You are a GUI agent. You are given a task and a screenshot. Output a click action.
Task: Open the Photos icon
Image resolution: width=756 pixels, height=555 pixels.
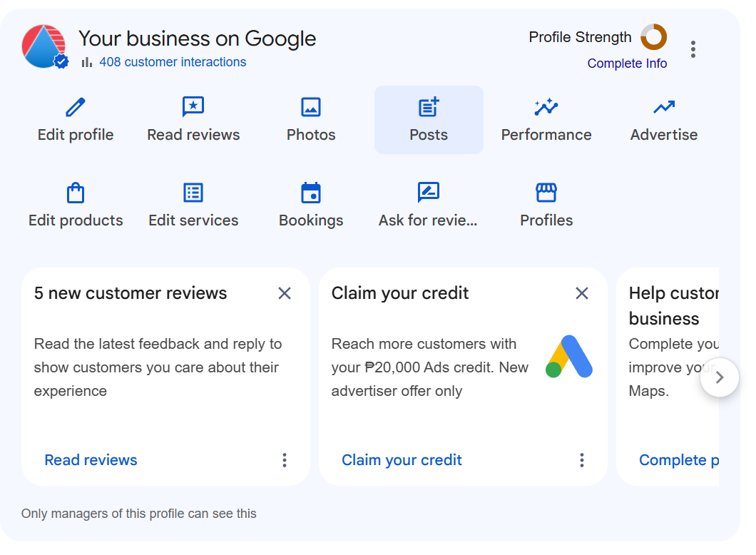[x=311, y=107]
